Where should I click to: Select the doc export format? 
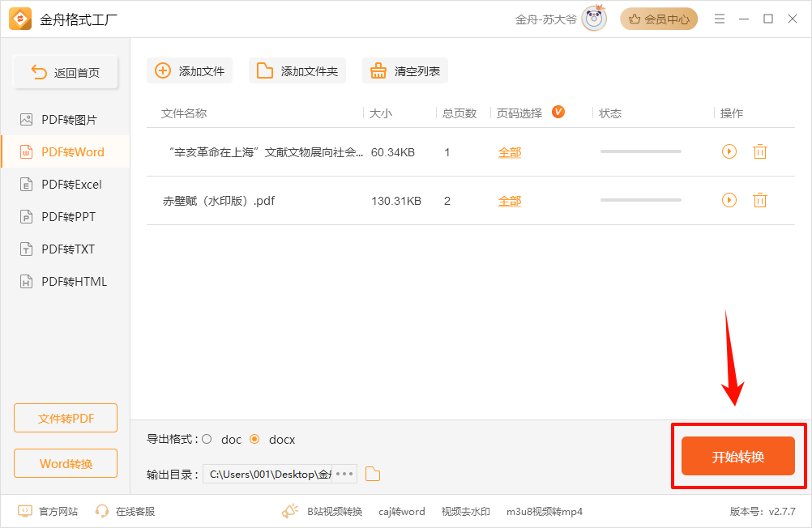click(207, 439)
